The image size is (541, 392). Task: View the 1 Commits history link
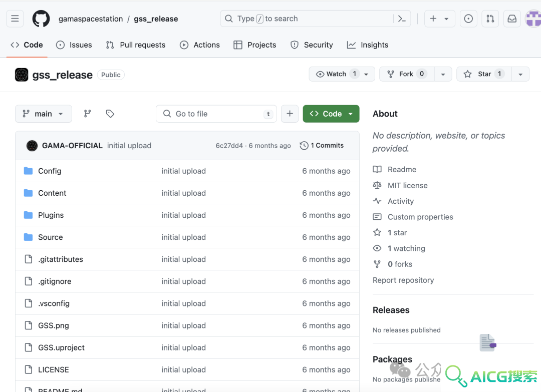tap(322, 146)
